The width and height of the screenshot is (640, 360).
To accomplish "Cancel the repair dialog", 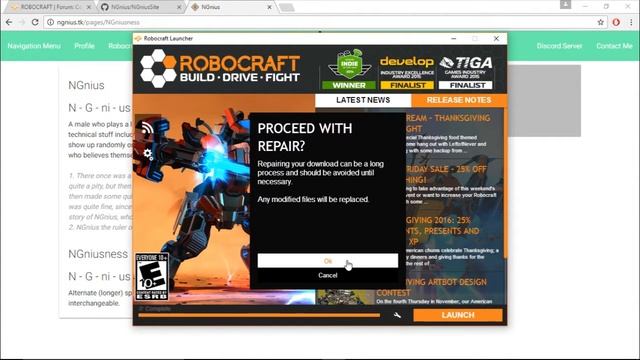I will [x=327, y=275].
